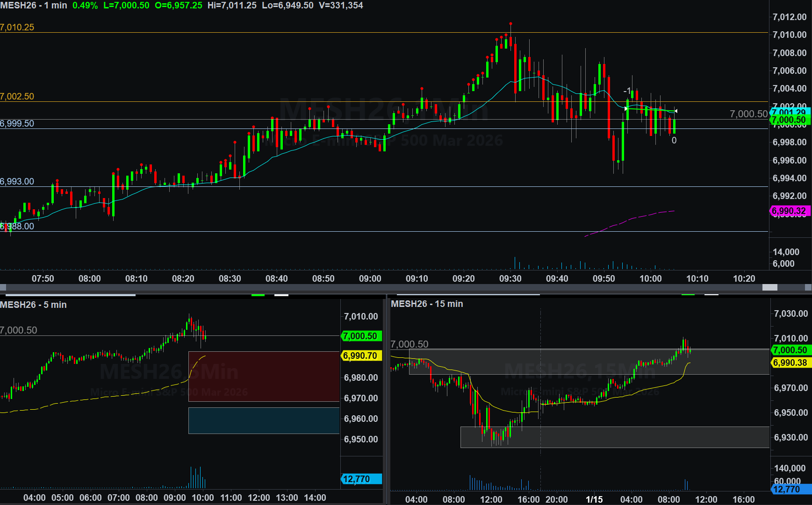Click the left white triangle trade entry marker
Image resolution: width=812 pixels, height=505 pixels.
[x=626, y=108]
